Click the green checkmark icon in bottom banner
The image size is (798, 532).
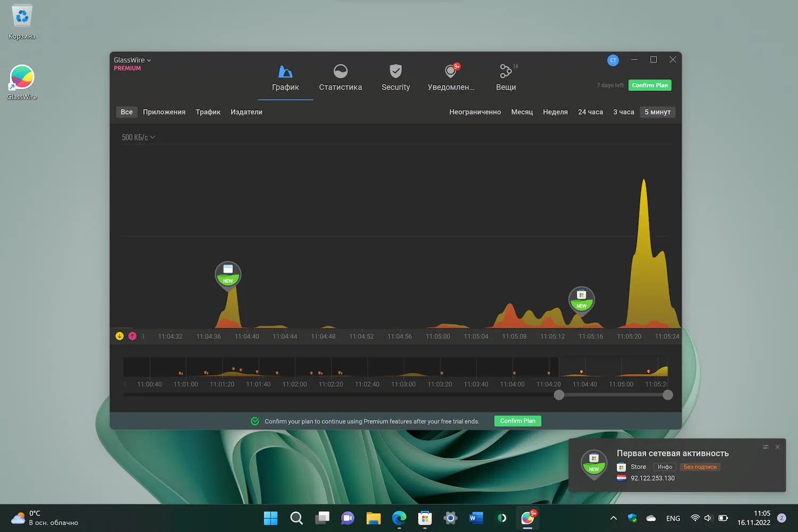pos(255,421)
